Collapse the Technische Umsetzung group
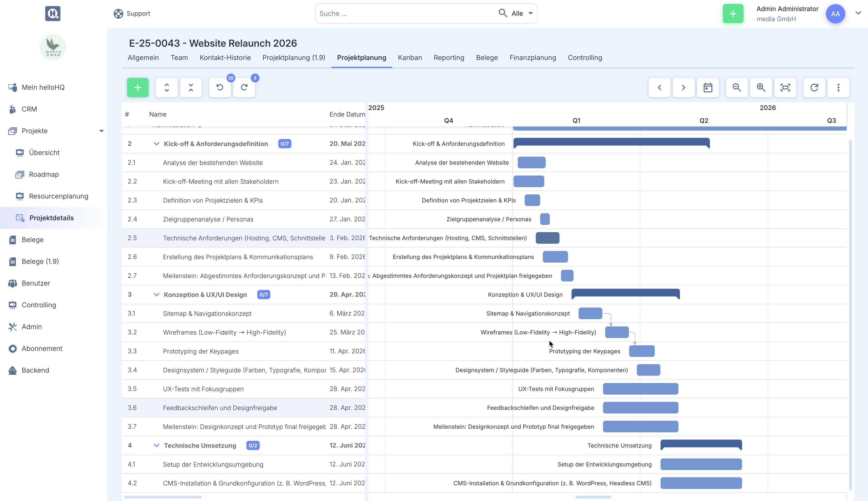 (156, 445)
